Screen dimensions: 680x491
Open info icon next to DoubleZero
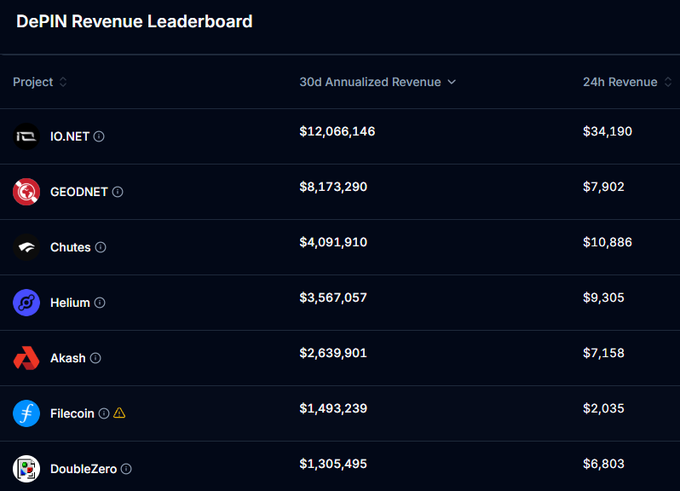click(x=126, y=469)
